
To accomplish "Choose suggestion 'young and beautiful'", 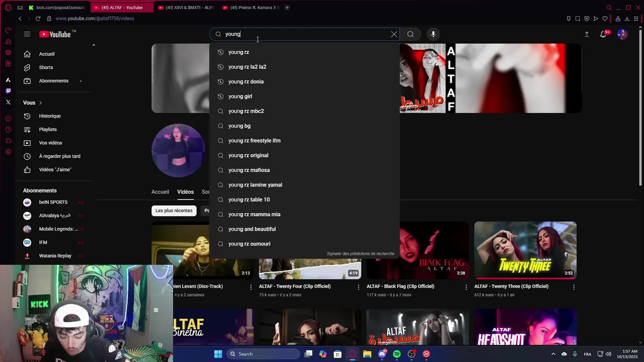I will (x=304, y=229).
